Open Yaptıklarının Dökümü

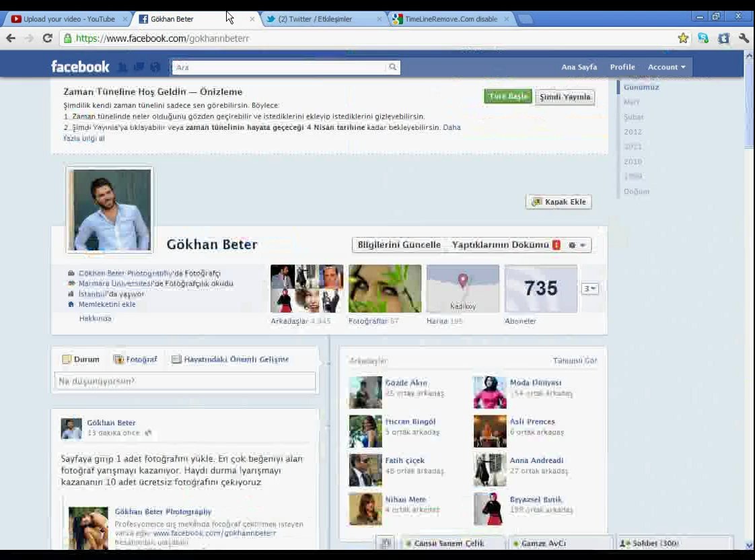tap(500, 244)
